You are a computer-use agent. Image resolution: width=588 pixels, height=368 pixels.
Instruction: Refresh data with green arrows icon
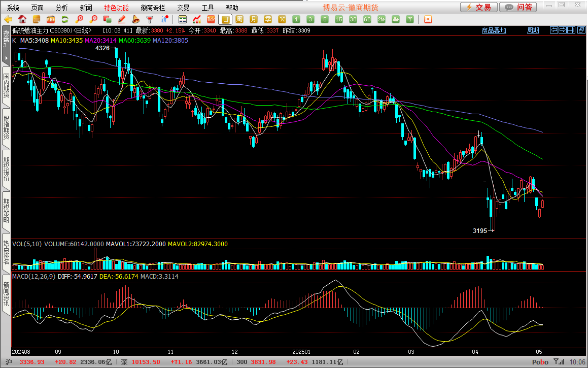65,19
